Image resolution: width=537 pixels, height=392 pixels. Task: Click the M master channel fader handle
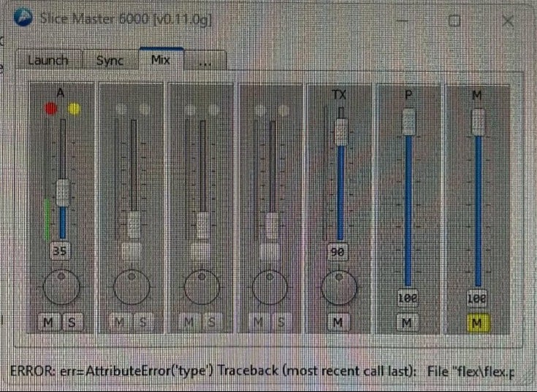[478, 122]
